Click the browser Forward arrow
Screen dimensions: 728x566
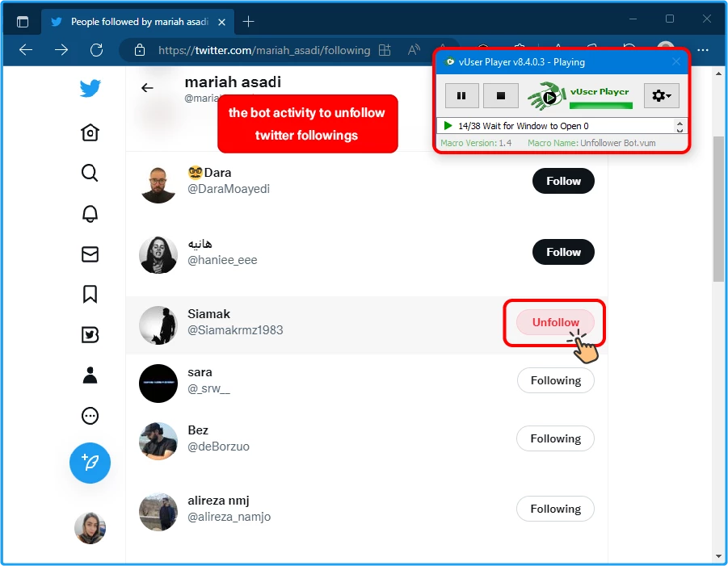coord(61,49)
